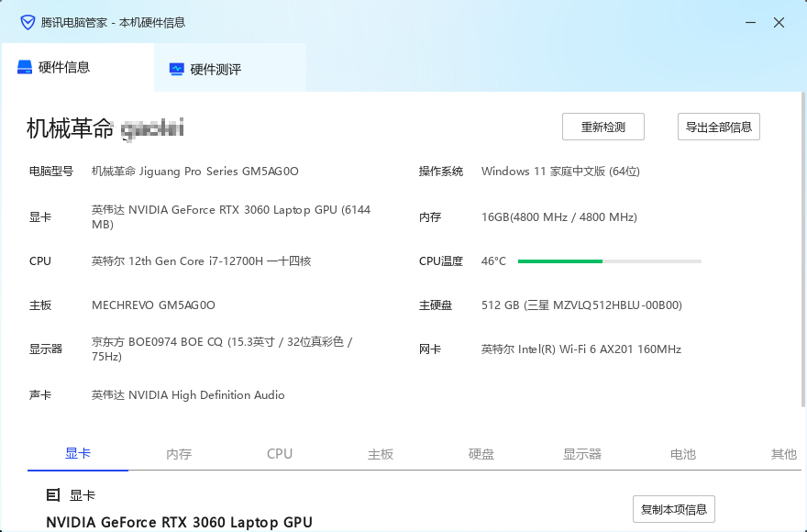Click the 网卡 field label
This screenshot has width=807, height=532.
click(x=430, y=349)
